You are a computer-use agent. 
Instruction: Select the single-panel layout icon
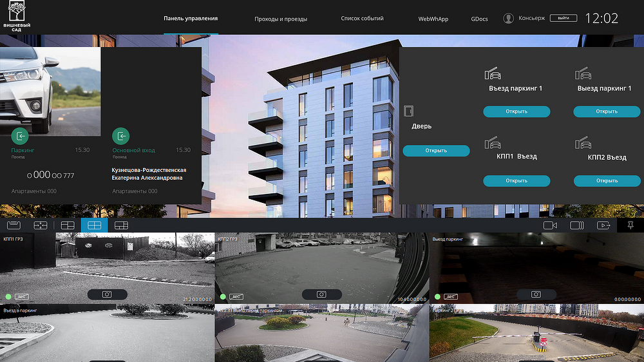click(x=14, y=225)
